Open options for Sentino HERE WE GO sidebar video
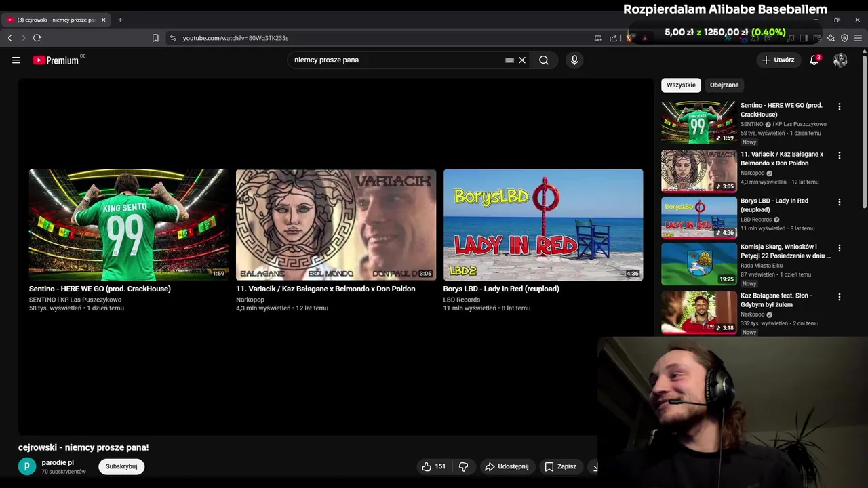The image size is (868, 488). coord(840,107)
